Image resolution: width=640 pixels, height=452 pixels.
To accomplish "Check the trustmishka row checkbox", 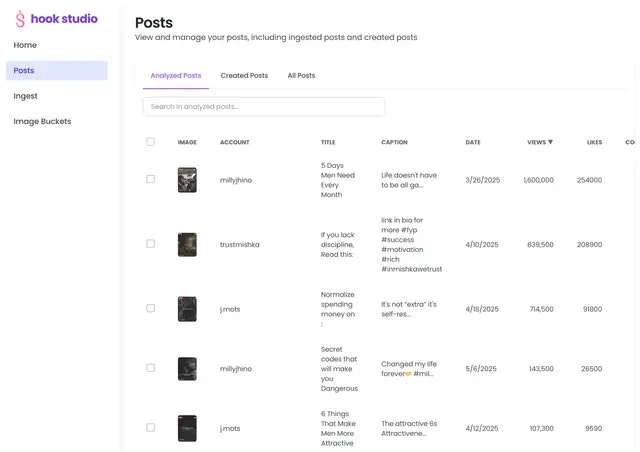I will (x=151, y=244).
